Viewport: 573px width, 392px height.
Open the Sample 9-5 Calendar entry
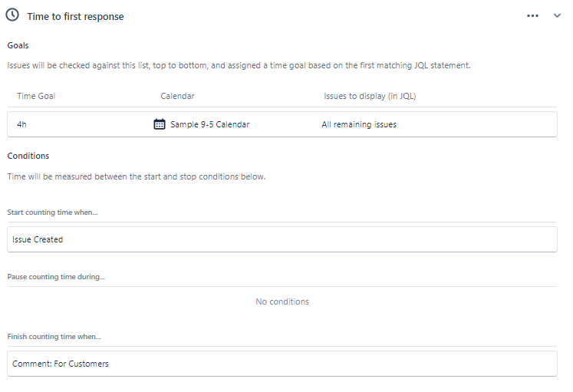tap(209, 124)
